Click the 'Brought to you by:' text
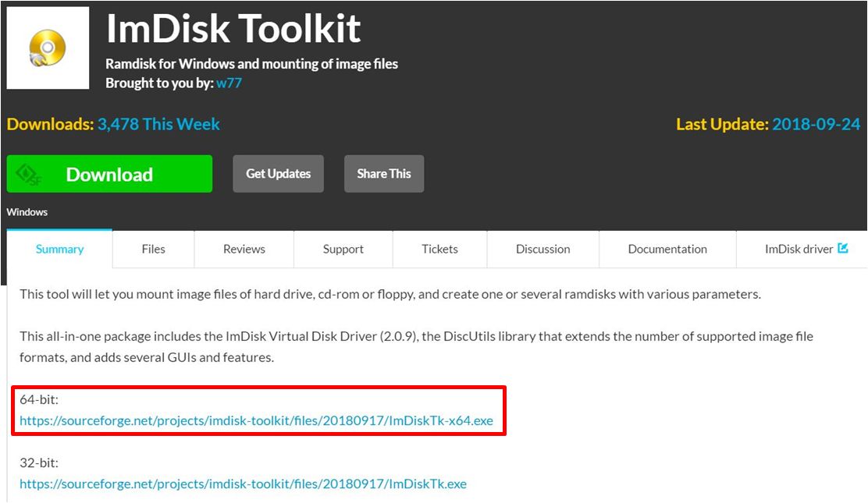This screenshot has height=503, width=868. (x=159, y=83)
